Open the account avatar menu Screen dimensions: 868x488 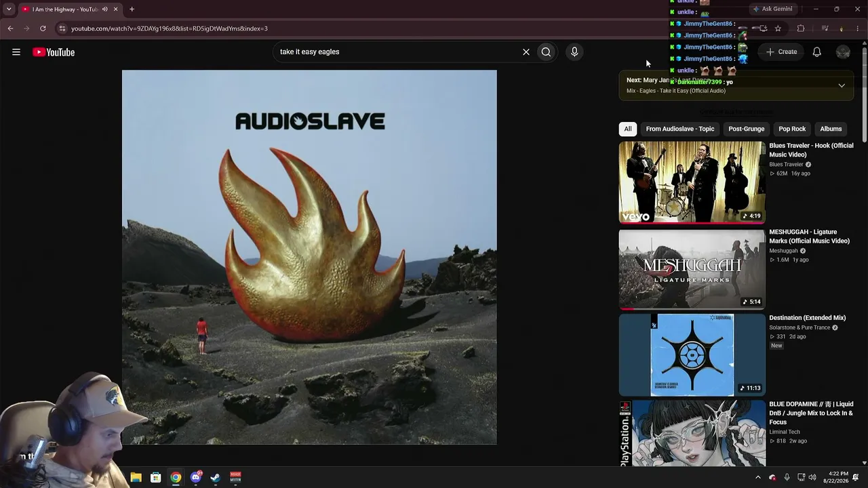pyautogui.click(x=843, y=52)
